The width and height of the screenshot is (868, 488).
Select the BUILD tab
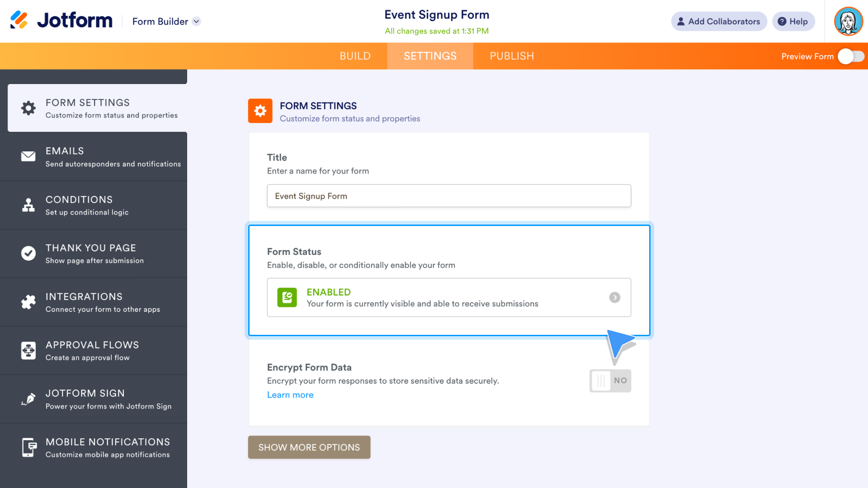pos(355,56)
